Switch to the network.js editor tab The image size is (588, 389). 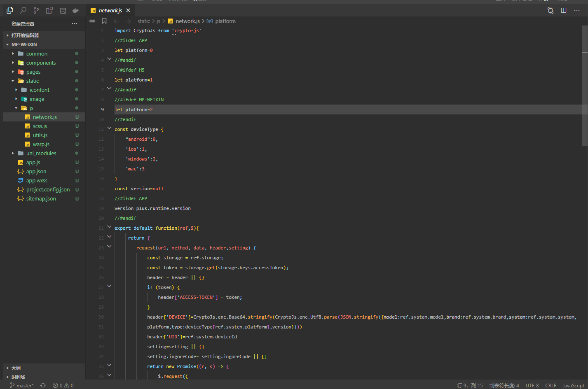110,10
